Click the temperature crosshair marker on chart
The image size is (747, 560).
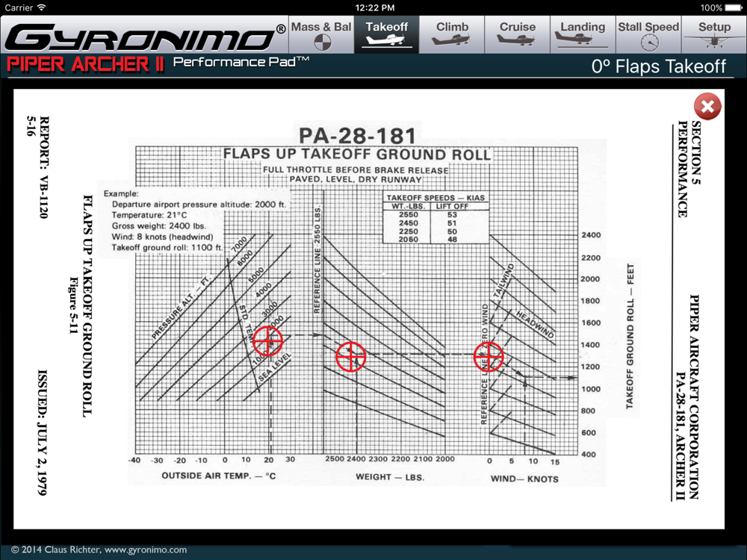click(267, 341)
